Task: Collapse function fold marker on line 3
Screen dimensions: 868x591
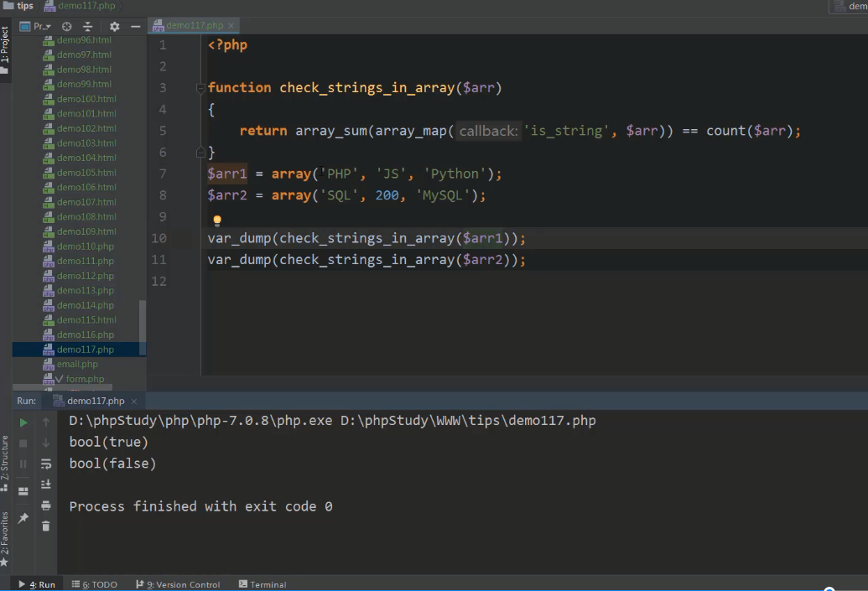Action: tap(200, 88)
